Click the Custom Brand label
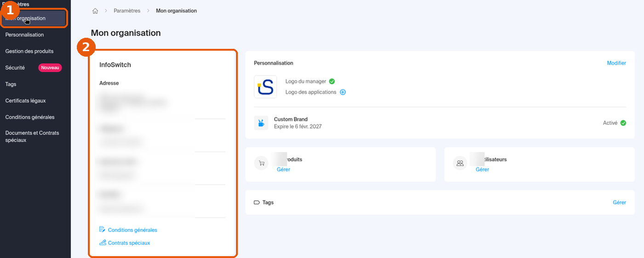 (291, 119)
